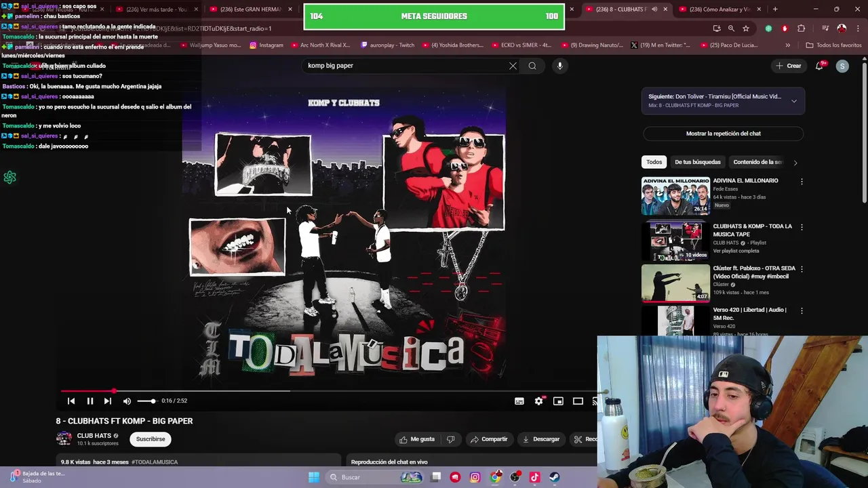This screenshot has height=488, width=868.
Task: Open the auronplay - Twitch bookmark
Action: coord(387,45)
